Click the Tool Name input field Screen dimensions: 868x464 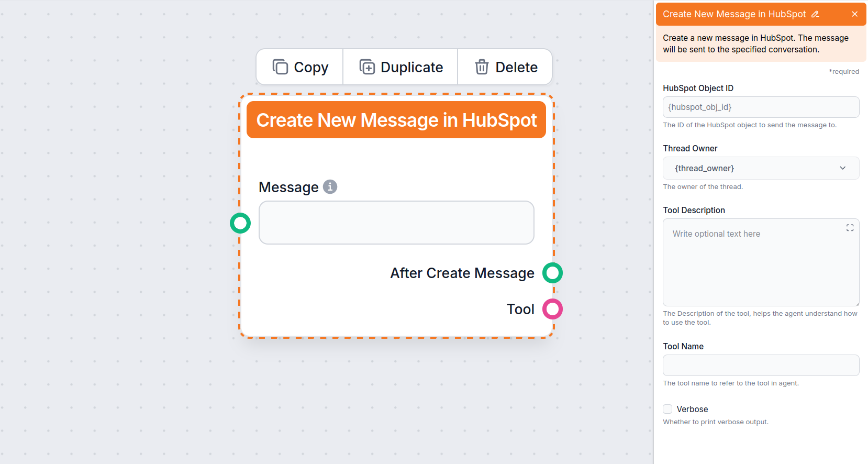tap(761, 365)
